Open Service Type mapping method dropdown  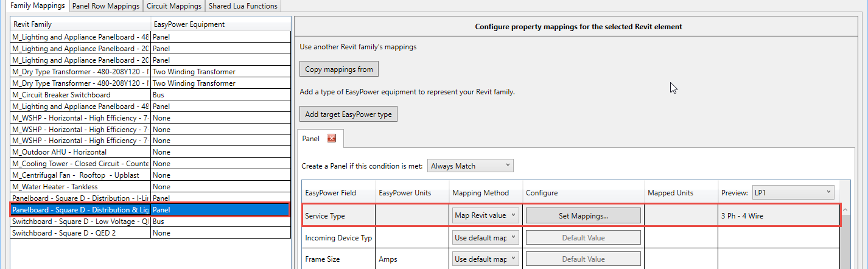(x=486, y=215)
